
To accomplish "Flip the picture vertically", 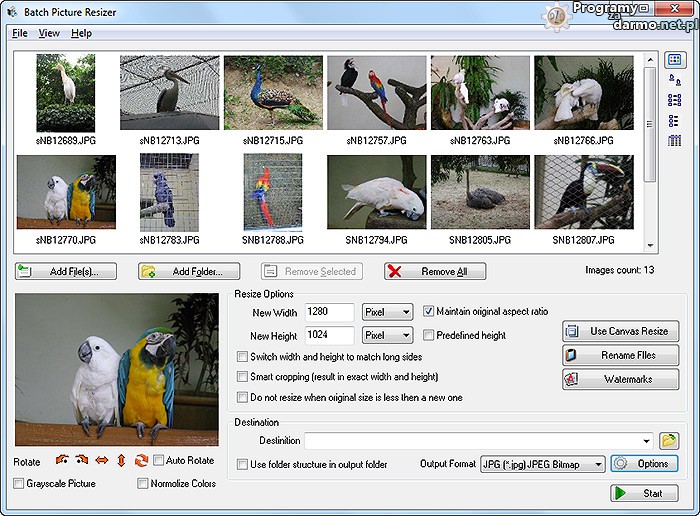I will click(x=121, y=461).
